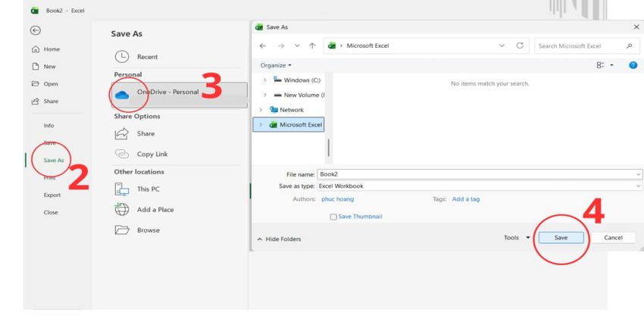
Task: Click the Cancel button
Action: pyautogui.click(x=613, y=238)
